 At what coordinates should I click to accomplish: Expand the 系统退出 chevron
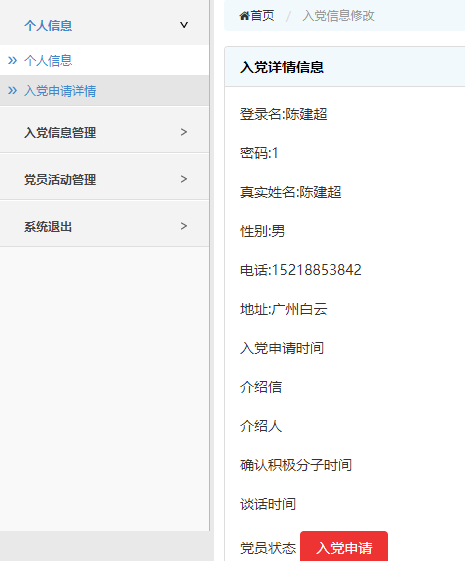(x=184, y=226)
